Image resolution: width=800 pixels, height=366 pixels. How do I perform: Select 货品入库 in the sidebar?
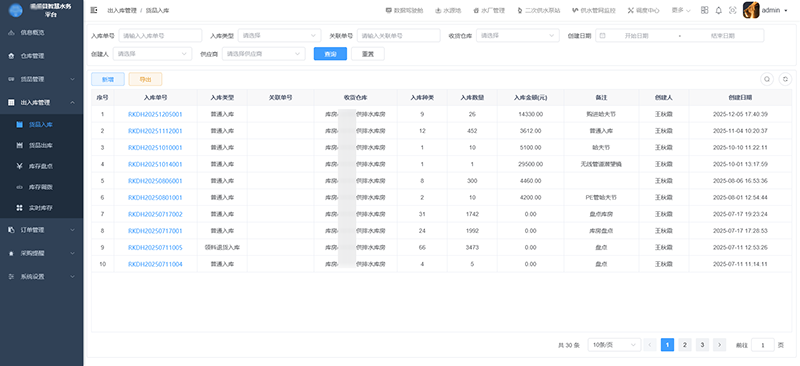(41, 125)
